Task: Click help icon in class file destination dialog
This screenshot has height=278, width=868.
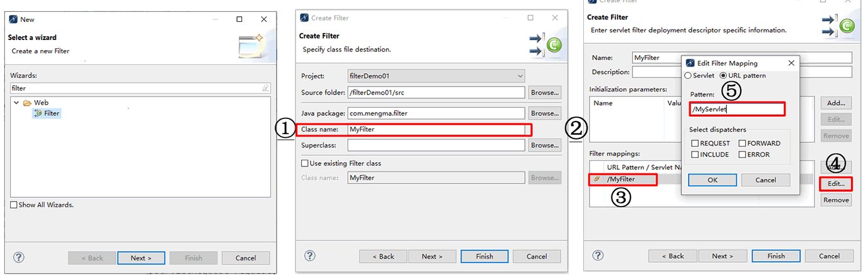Action: pos(309,255)
